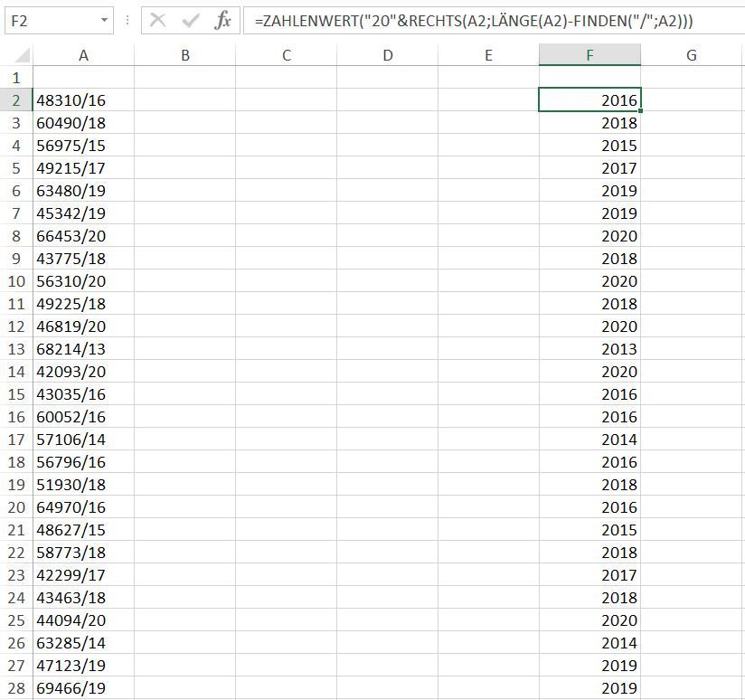Cancel the formula entry with the X icon

157,21
